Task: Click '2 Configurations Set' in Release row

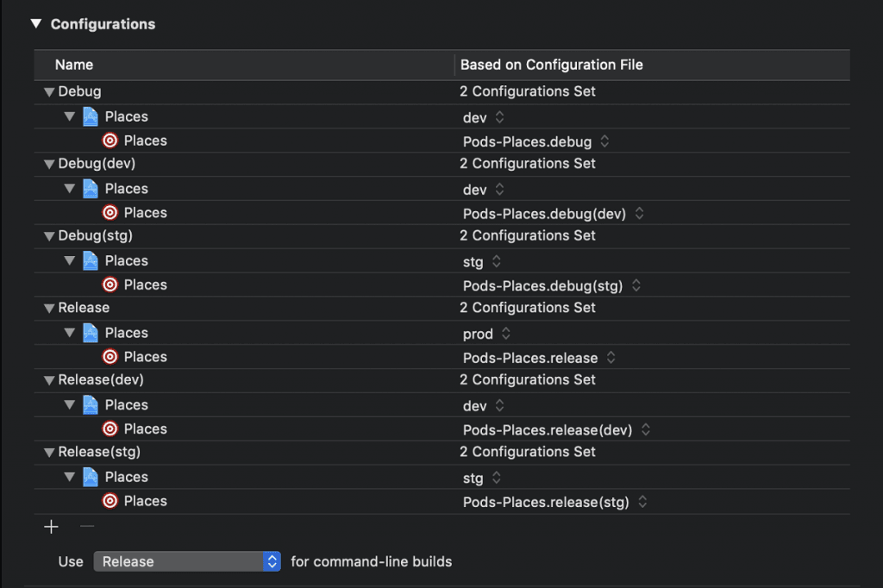Action: pyautogui.click(x=528, y=308)
